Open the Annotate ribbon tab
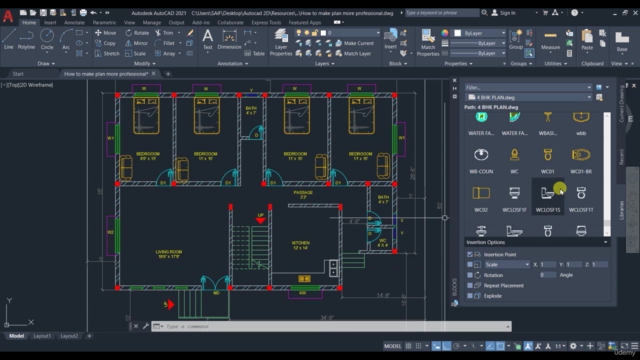 pos(74,22)
